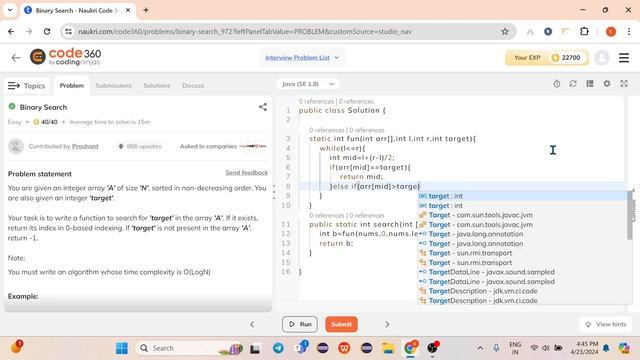Click the browser address bar URL
Screen dimensions: 640x360
pos(245,31)
